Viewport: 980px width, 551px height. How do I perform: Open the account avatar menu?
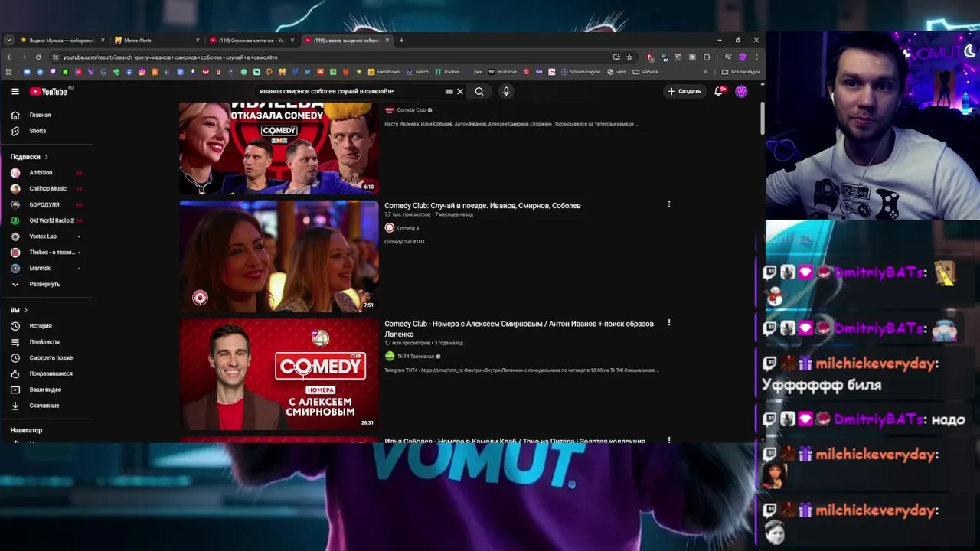(x=741, y=91)
